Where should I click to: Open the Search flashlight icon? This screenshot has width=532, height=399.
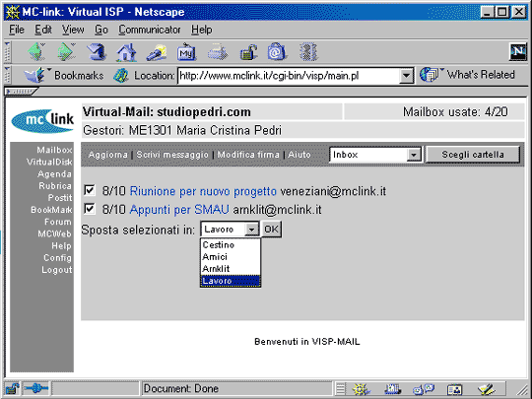(157, 52)
